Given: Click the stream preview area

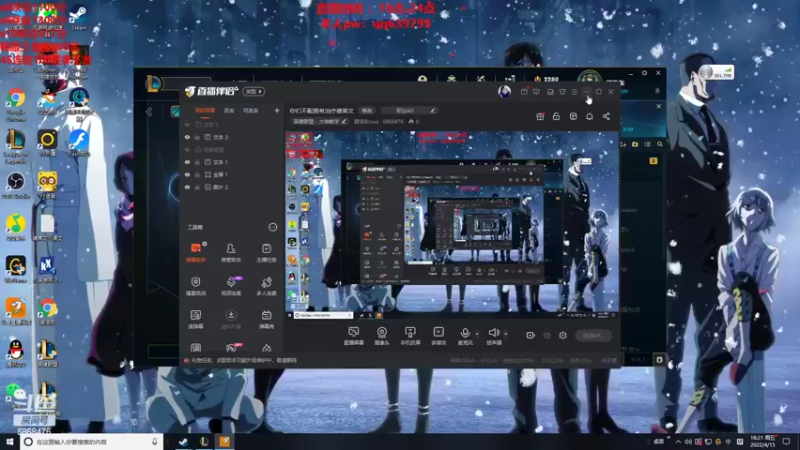Looking at the screenshot, I should (x=452, y=225).
